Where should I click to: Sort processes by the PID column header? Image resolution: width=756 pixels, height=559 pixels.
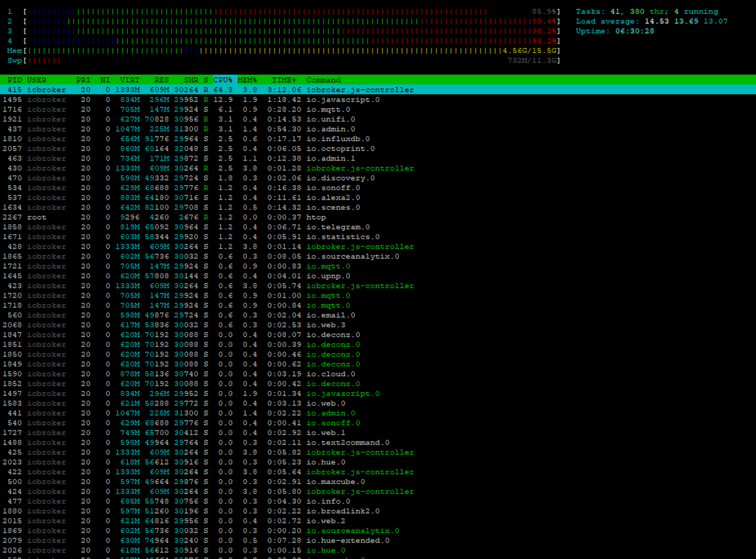tap(14, 80)
